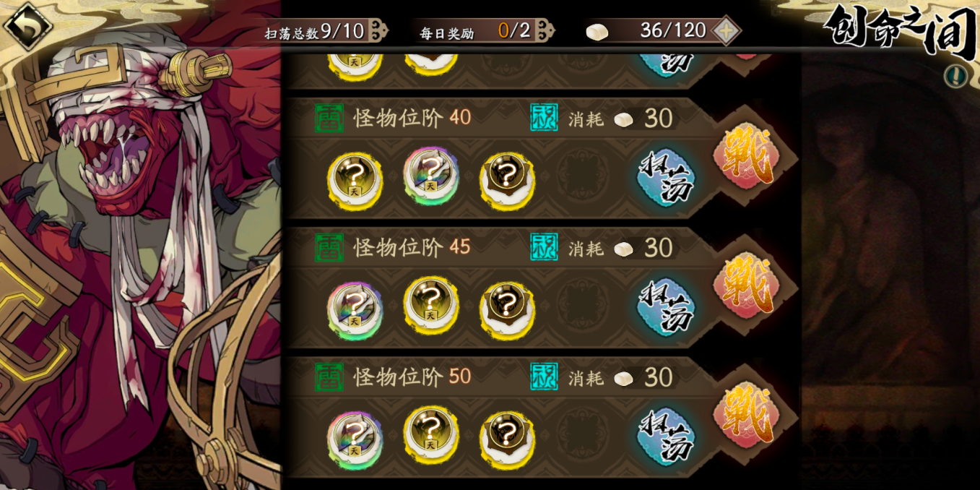Start battle for monster rank 45
Viewport: 980px width, 490px height.
point(747,286)
